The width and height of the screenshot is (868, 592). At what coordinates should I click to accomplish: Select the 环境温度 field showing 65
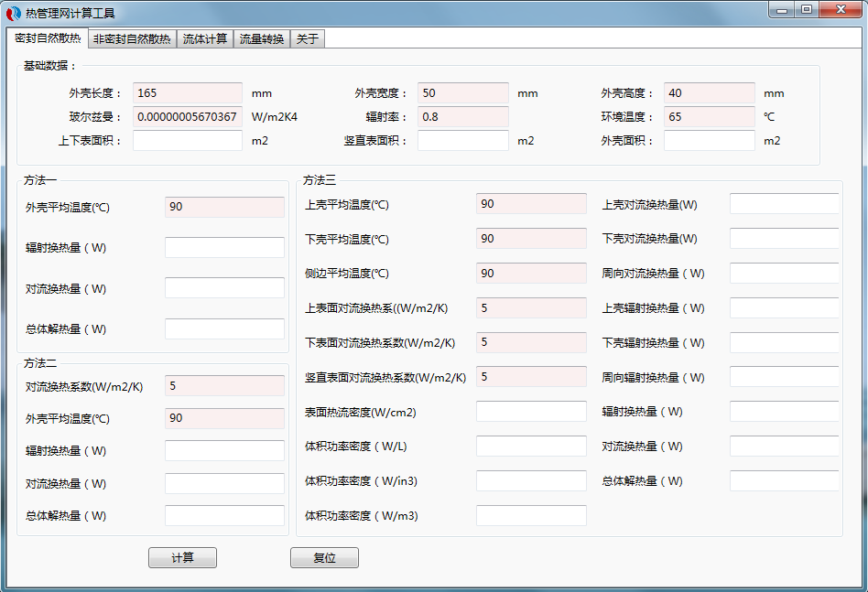point(709,116)
